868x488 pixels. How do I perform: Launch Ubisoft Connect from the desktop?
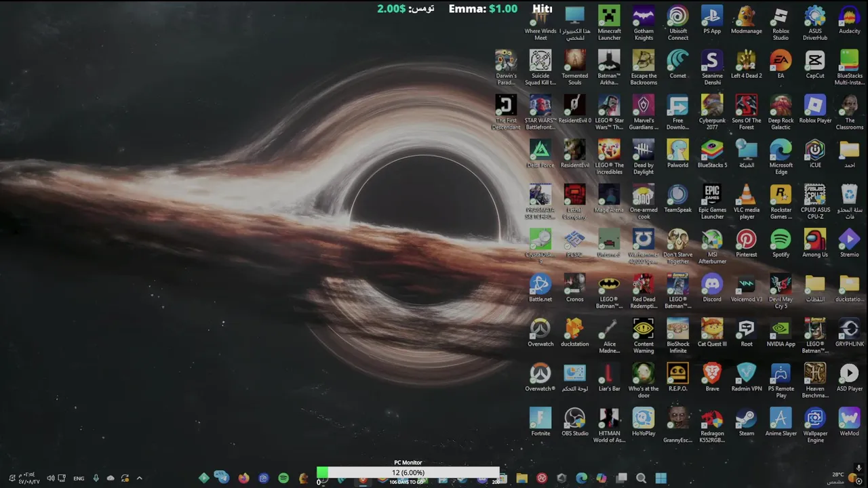(677, 23)
